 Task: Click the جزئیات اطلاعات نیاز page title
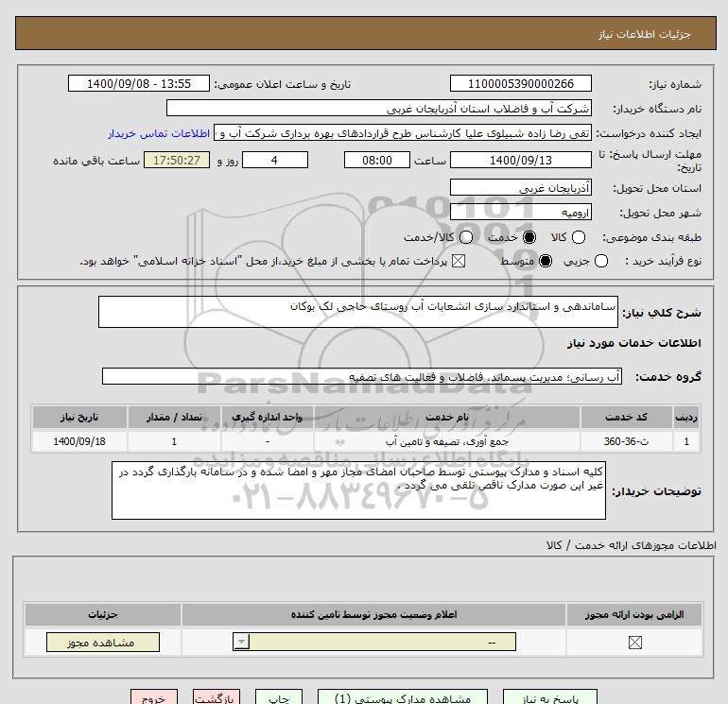tap(644, 34)
